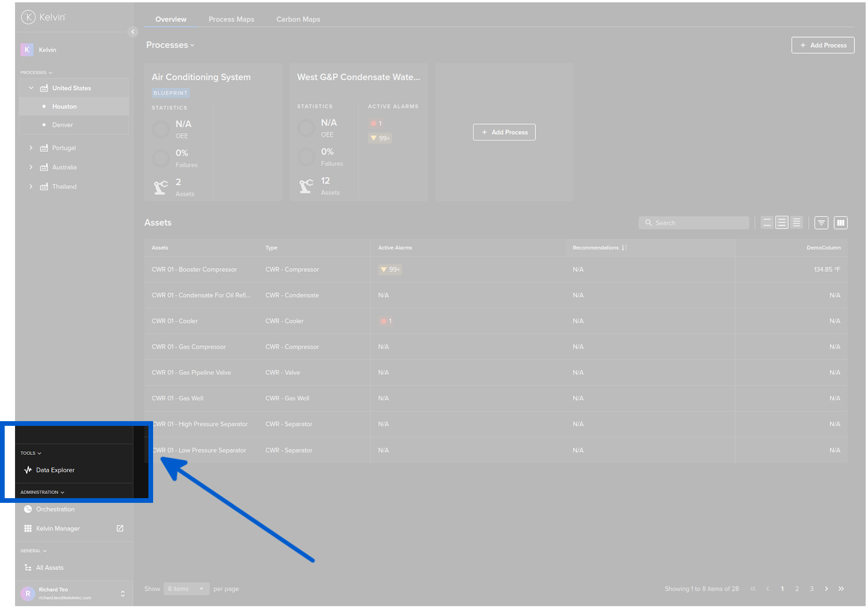
Task: Open the CWR 01 - Booster Compressor asset
Action: [x=194, y=269]
